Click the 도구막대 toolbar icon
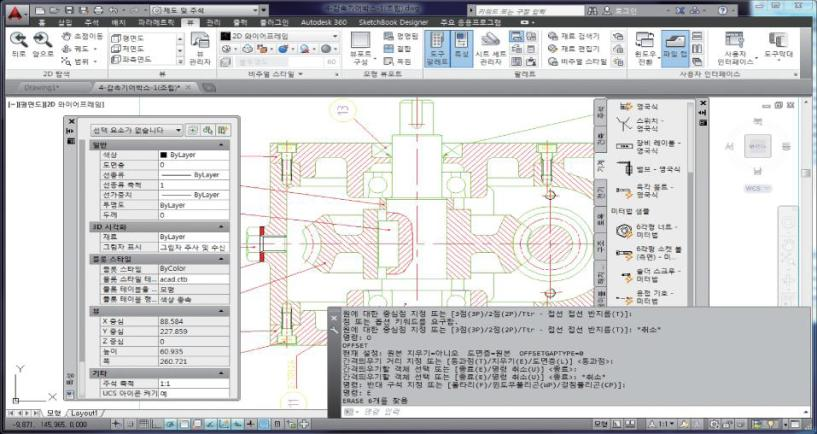Screen dimensions: 817x434 click(x=781, y=44)
